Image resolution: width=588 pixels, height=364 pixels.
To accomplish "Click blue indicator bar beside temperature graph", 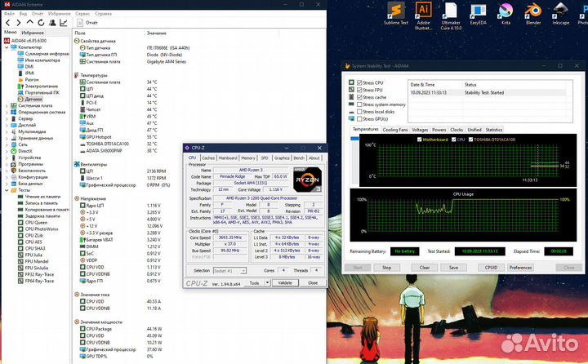I will (x=354, y=138).
